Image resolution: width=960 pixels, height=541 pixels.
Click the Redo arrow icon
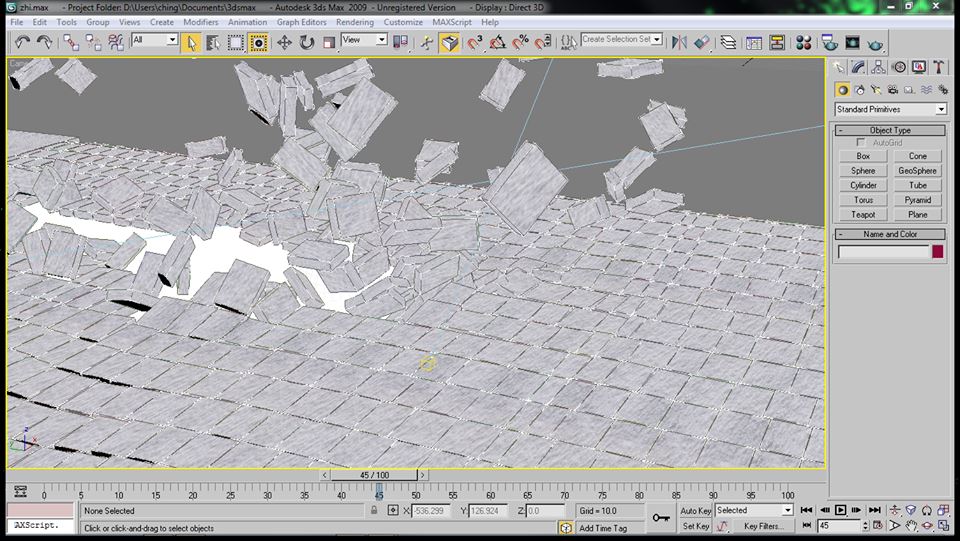click(45, 42)
